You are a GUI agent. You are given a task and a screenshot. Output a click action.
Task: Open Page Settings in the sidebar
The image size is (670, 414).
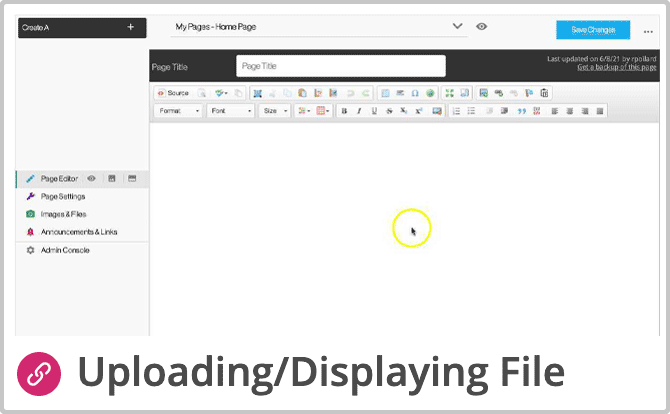[62, 196]
